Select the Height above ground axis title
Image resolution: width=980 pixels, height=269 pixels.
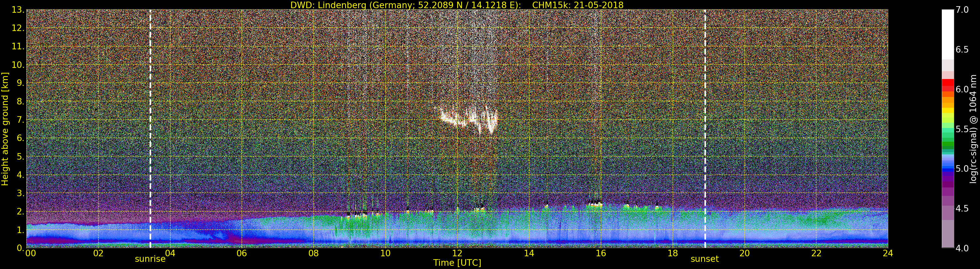(x=5, y=129)
